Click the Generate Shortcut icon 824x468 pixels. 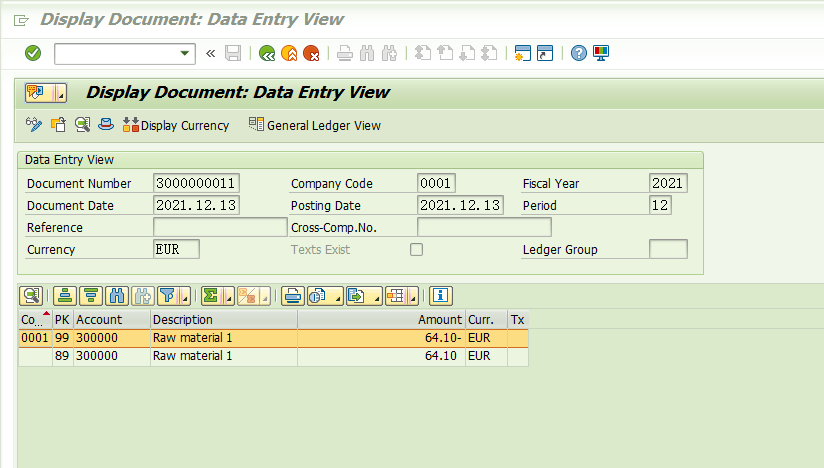(x=545, y=53)
